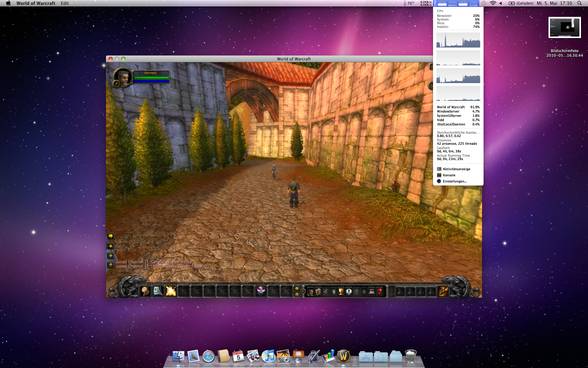This screenshot has width=588, height=368.
Task: Click World of Warcraft icon in the Dock
Action: (x=343, y=356)
